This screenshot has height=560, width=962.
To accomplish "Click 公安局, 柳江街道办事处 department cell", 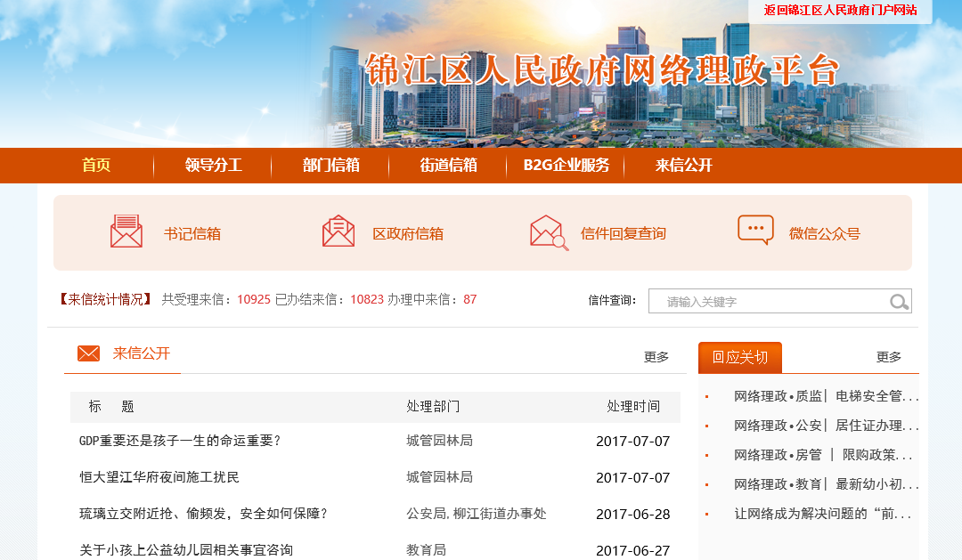I will [x=476, y=514].
